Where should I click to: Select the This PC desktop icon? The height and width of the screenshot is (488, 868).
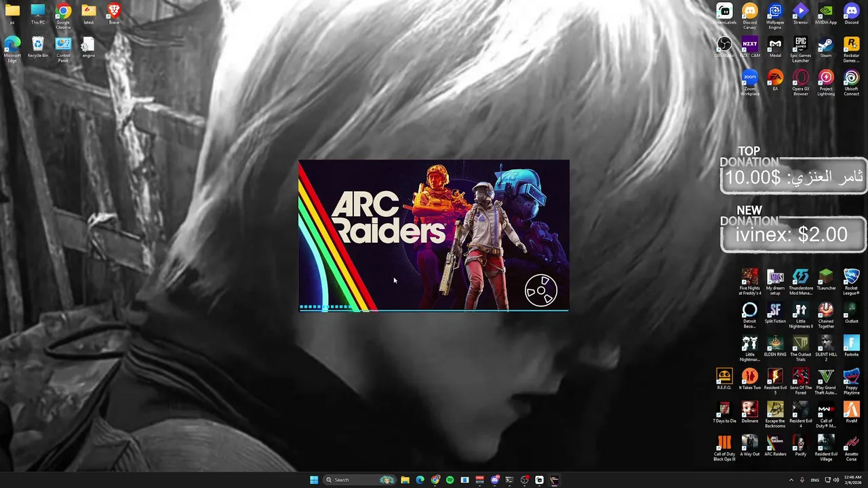[x=38, y=14]
